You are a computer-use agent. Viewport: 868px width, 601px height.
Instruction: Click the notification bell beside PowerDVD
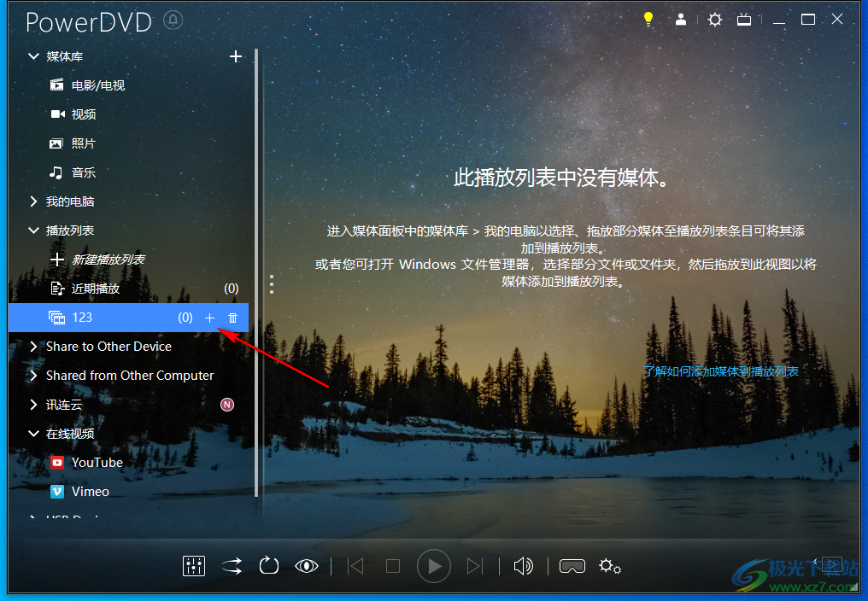point(173,20)
